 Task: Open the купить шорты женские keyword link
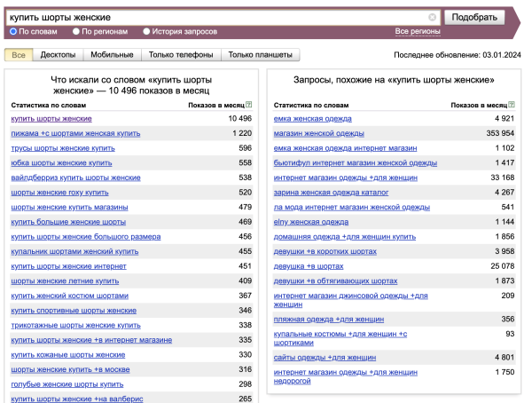51,119
